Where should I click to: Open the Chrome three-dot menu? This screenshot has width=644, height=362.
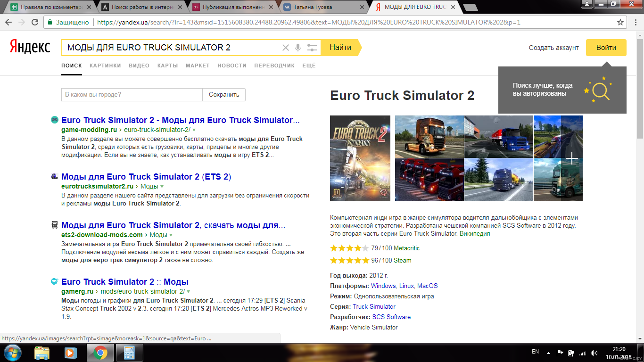(x=635, y=22)
